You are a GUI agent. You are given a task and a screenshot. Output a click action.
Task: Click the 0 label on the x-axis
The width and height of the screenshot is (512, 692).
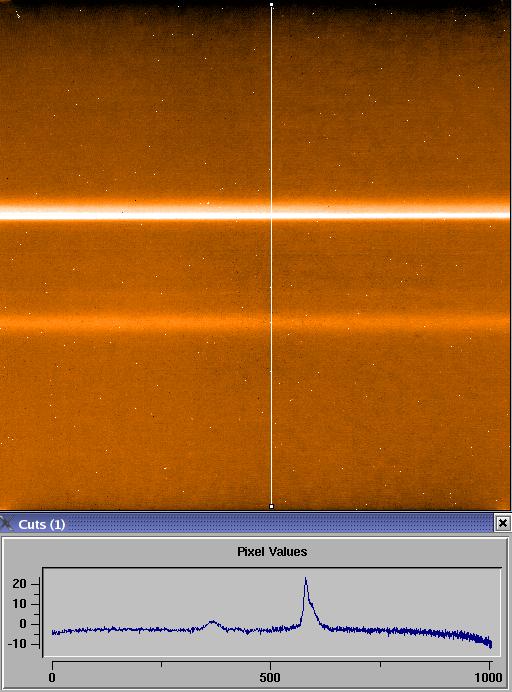coord(52,677)
